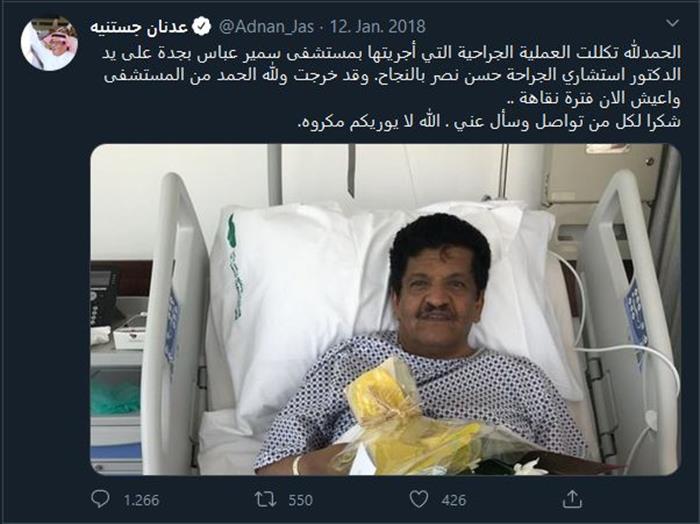View the 426 likes count
Image resolution: width=700 pixels, height=524 pixels.
tap(454, 500)
